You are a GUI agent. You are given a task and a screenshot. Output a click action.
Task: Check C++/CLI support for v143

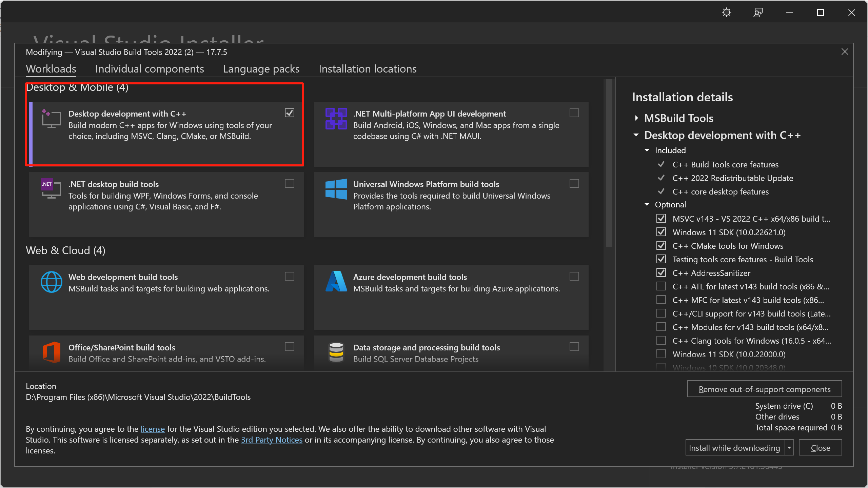pyautogui.click(x=661, y=313)
